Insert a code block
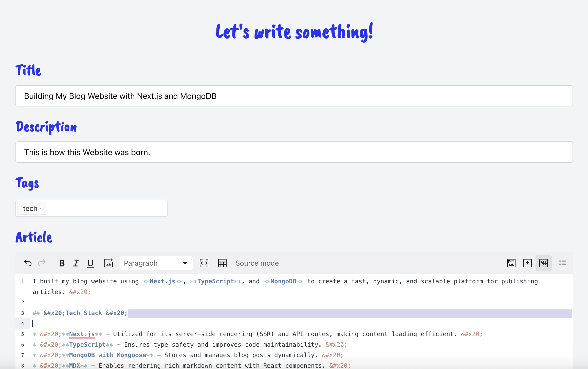Viewport: 588px width, 369px height. click(x=204, y=263)
